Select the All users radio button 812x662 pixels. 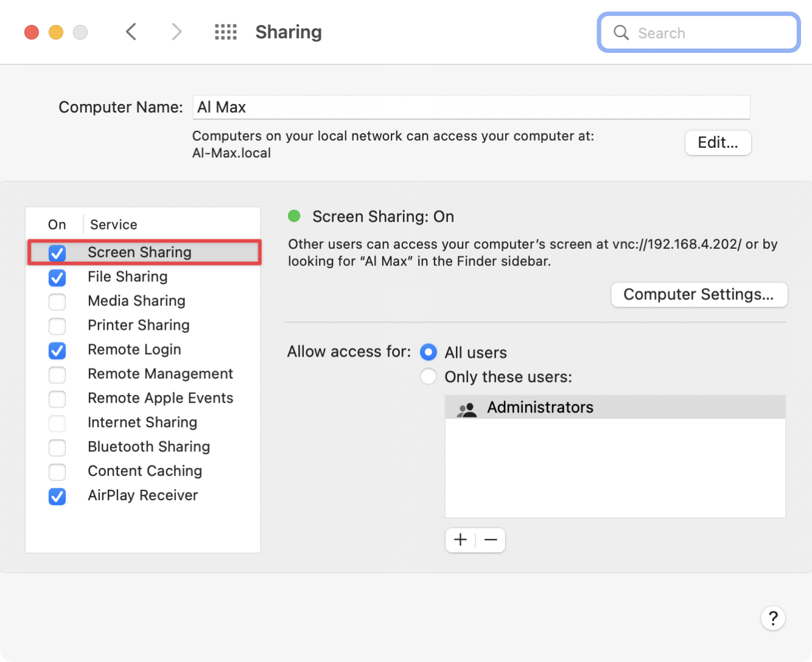[429, 352]
